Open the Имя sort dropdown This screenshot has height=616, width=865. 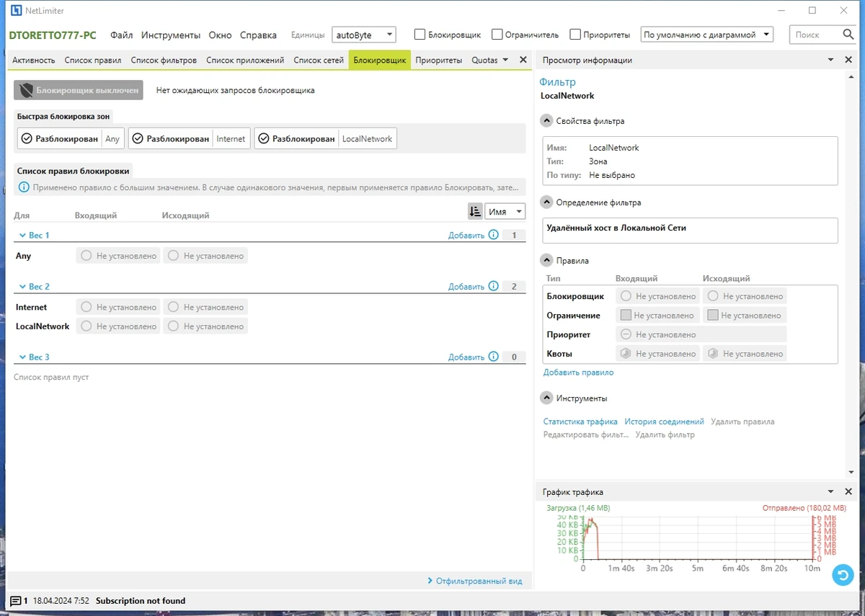pos(505,211)
